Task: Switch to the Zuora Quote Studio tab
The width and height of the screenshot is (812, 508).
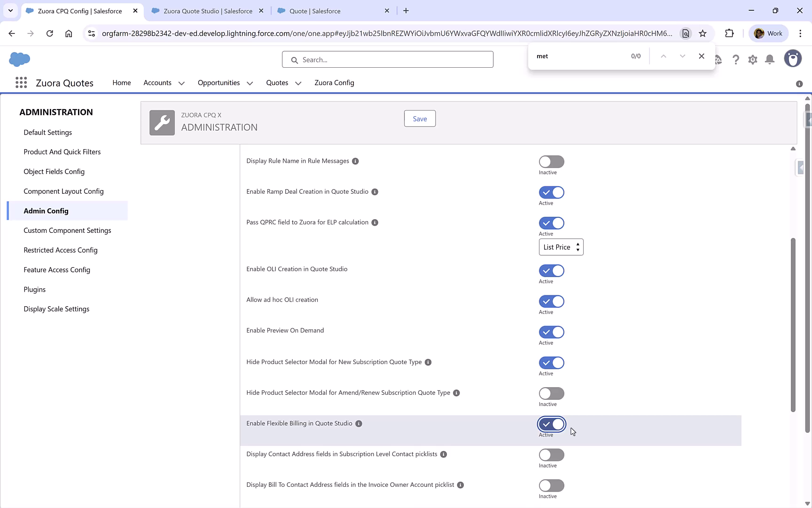Action: tap(207, 10)
